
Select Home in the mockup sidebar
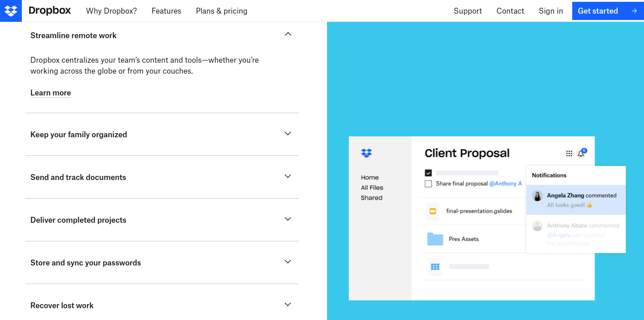pyautogui.click(x=370, y=178)
